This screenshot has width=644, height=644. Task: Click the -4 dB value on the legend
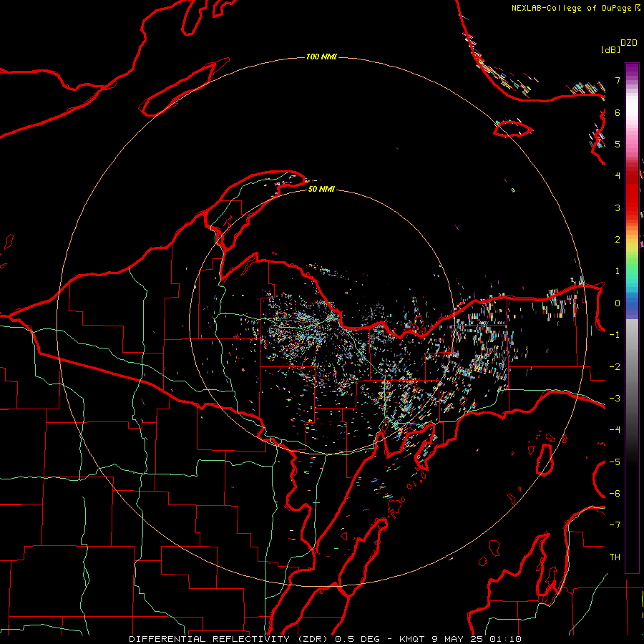click(x=615, y=430)
